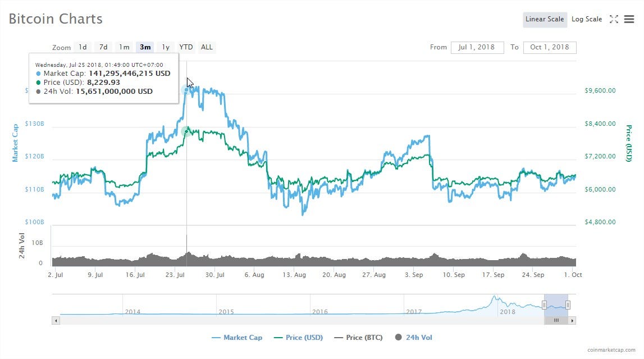Screen dimensions: 644x359
Task: Toggle 24h Vol series in legend
Action: tap(414, 338)
